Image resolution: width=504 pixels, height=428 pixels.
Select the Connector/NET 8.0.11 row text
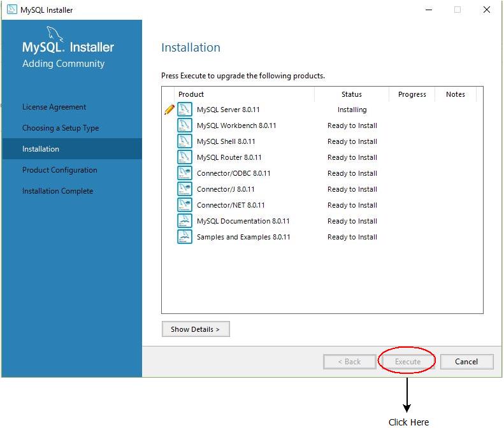click(x=231, y=205)
